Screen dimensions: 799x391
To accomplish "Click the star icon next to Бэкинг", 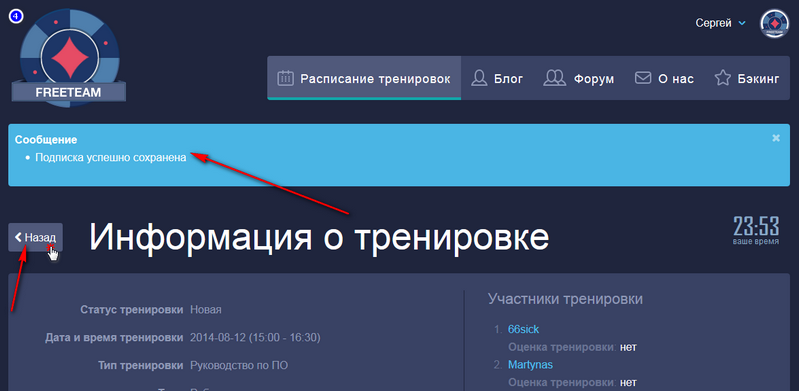I will point(723,79).
